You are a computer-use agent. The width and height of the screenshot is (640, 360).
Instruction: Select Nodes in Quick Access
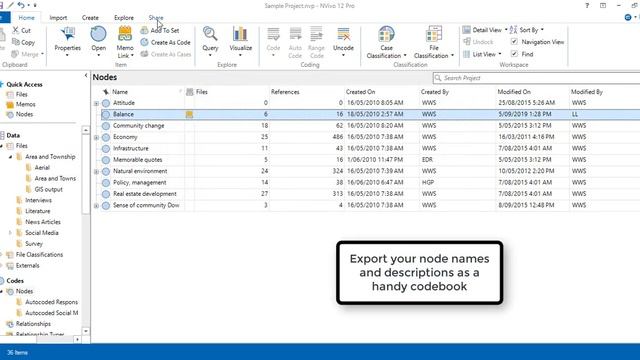[x=20, y=114]
